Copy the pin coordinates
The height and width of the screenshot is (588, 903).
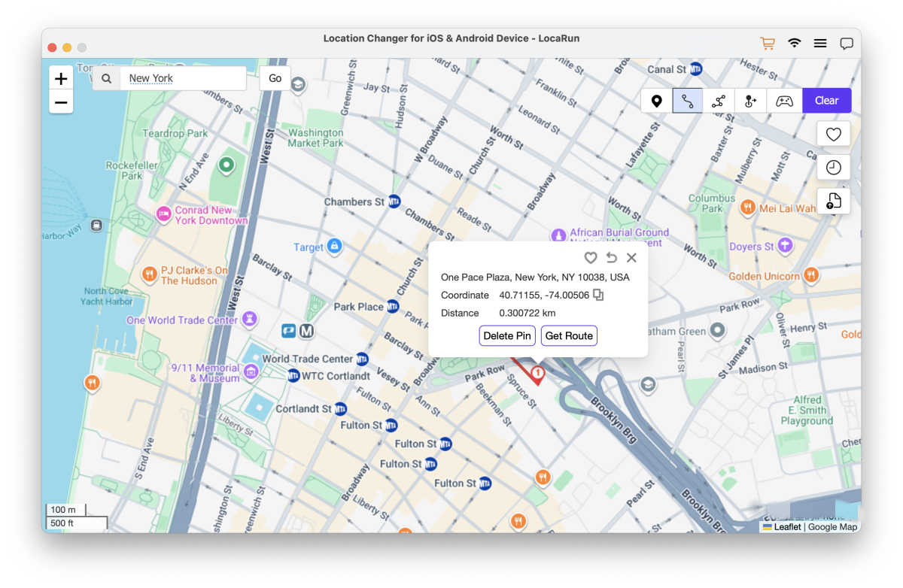tap(598, 296)
